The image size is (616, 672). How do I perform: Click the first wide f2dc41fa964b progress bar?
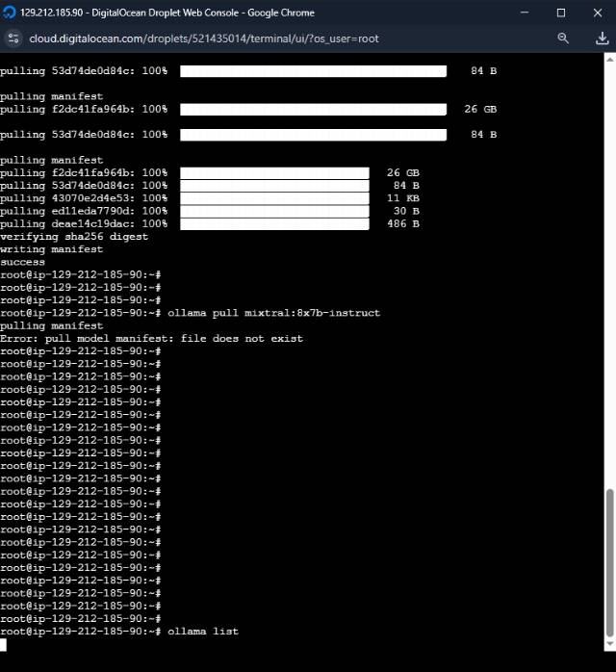coord(313,110)
